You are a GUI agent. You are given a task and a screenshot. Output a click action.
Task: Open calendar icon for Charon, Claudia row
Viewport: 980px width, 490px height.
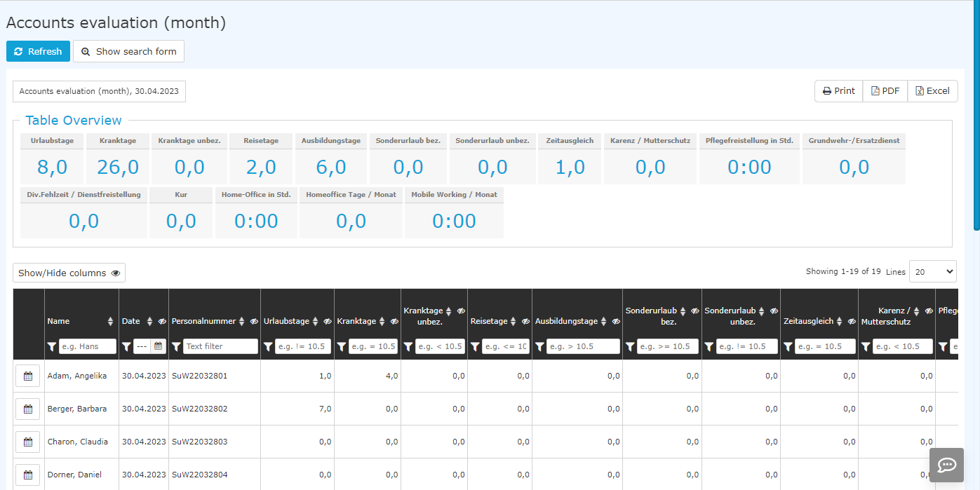(28, 442)
